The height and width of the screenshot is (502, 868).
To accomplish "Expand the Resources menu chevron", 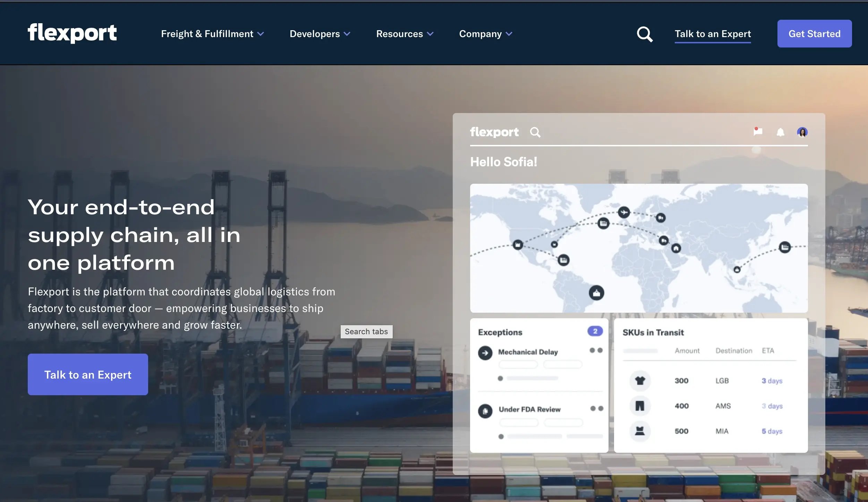I will (x=430, y=34).
